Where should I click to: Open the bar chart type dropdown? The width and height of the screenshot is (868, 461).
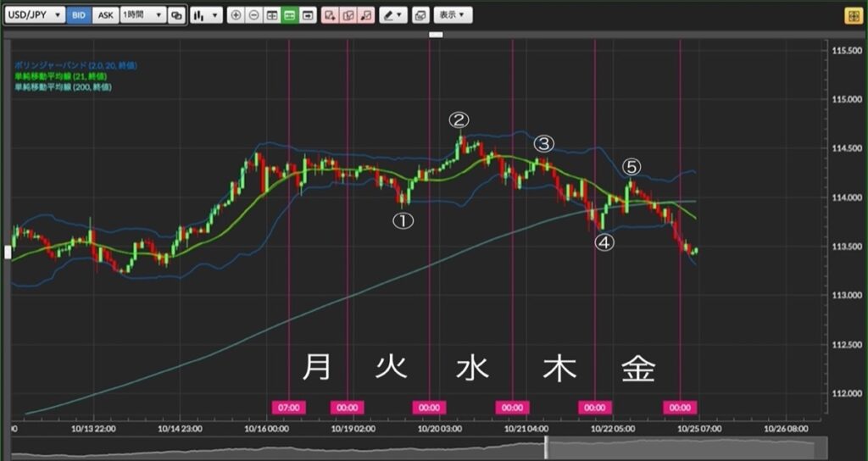(207, 15)
